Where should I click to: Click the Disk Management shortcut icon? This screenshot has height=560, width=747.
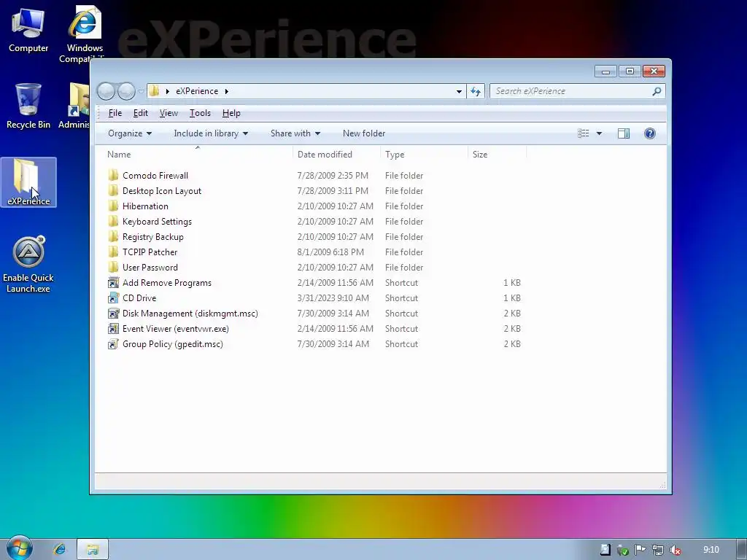(113, 314)
